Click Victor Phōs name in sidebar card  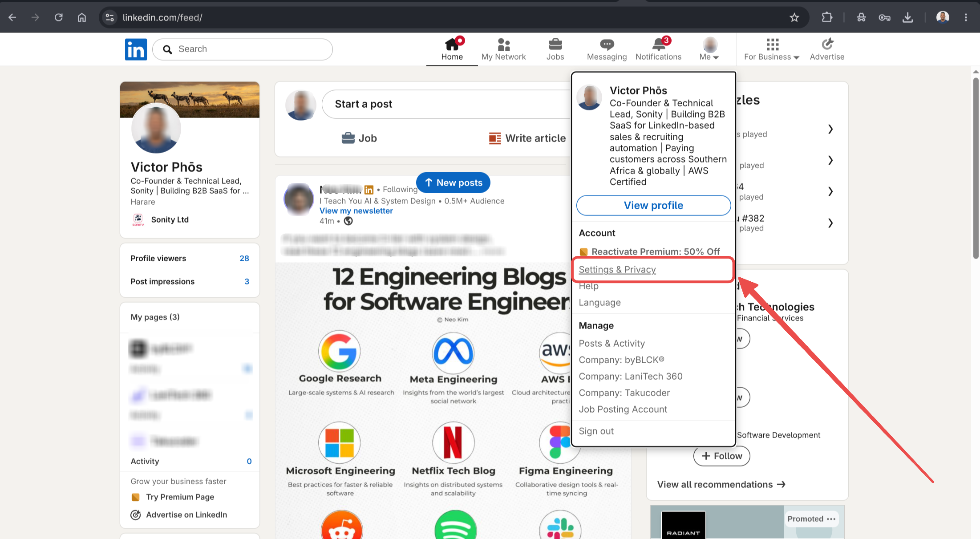(x=166, y=167)
